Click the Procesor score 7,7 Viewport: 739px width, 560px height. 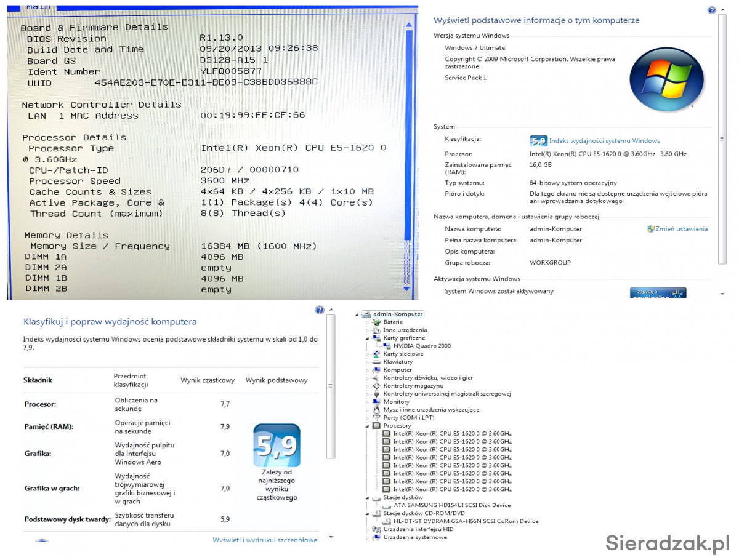[x=225, y=404]
